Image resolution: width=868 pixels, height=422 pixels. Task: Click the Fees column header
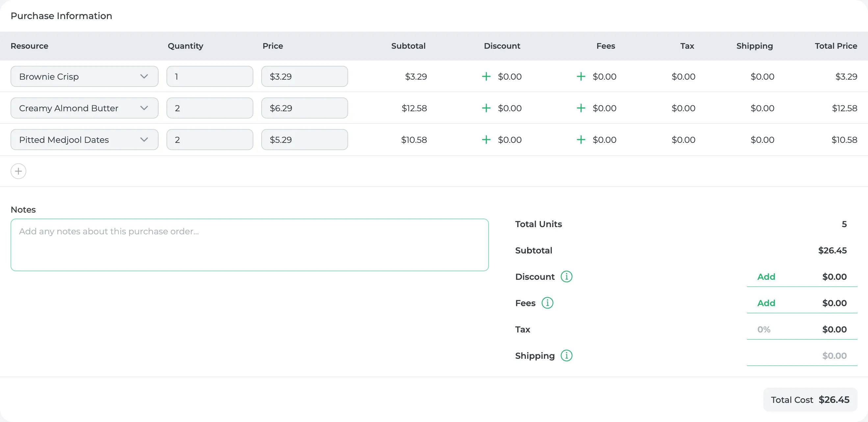pos(605,46)
